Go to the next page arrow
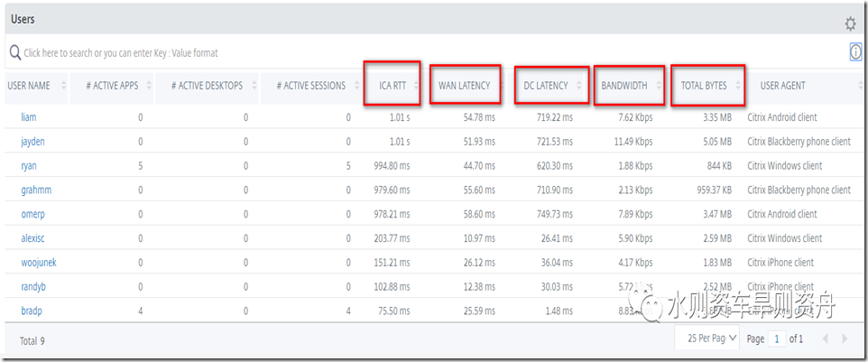Screen dimensions: 868x362 tap(845, 339)
